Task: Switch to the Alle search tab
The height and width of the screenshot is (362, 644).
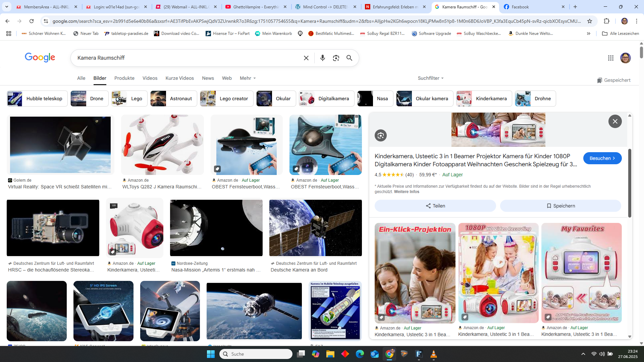Action: click(x=81, y=78)
